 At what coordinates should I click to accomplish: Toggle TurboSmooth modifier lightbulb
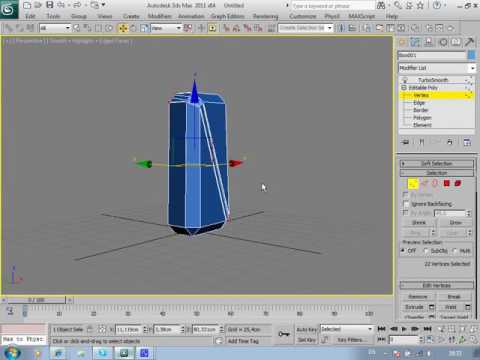click(405, 80)
